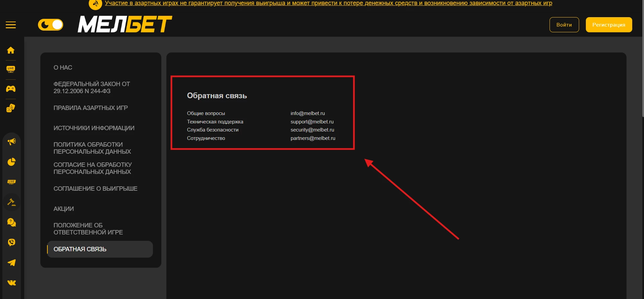
Task: Open promotions megaphone icon
Action: click(x=11, y=142)
